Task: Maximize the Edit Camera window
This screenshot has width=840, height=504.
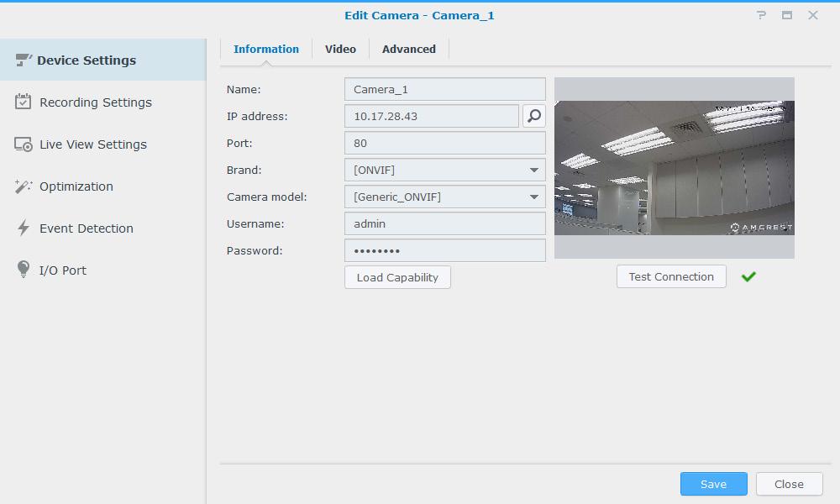Action: (x=787, y=15)
